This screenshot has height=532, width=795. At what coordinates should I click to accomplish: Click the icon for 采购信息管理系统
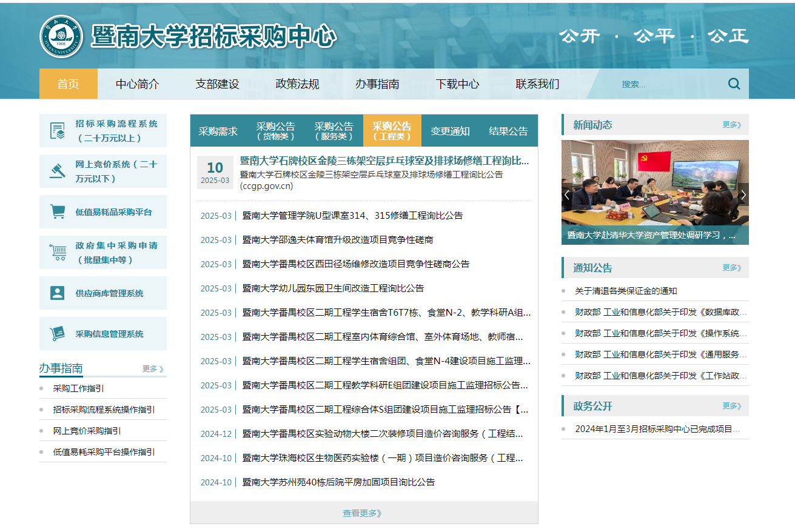(58, 334)
